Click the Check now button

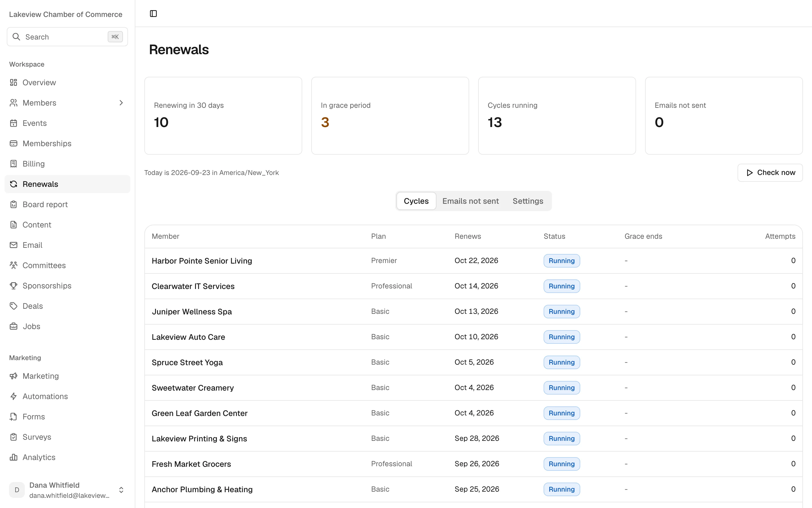(770, 173)
